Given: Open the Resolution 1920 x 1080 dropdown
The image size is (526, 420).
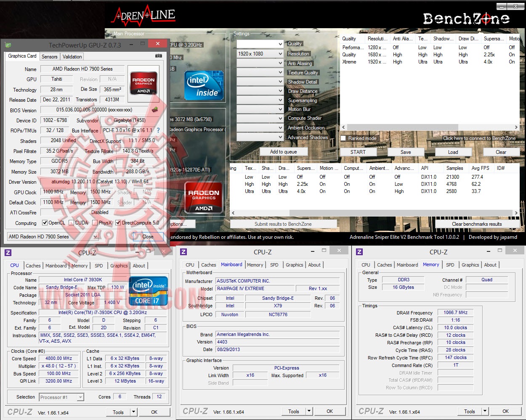Looking at the screenshot, I should 260,54.
